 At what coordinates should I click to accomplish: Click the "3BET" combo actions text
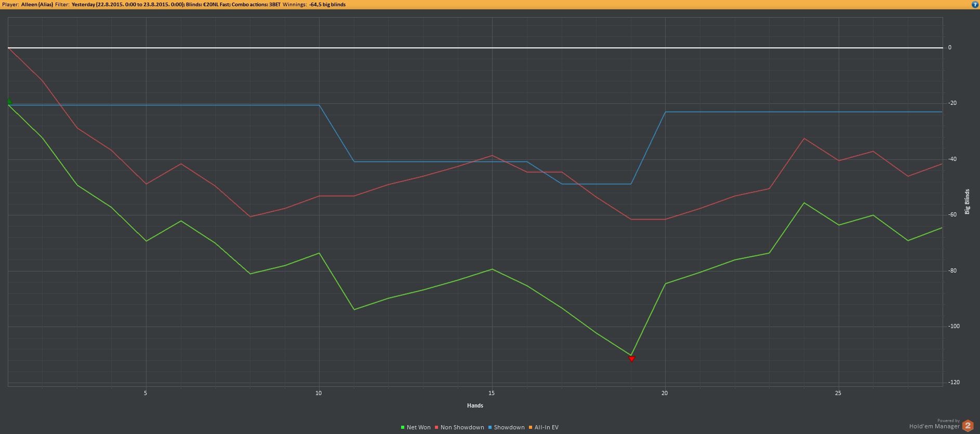tap(275, 4)
